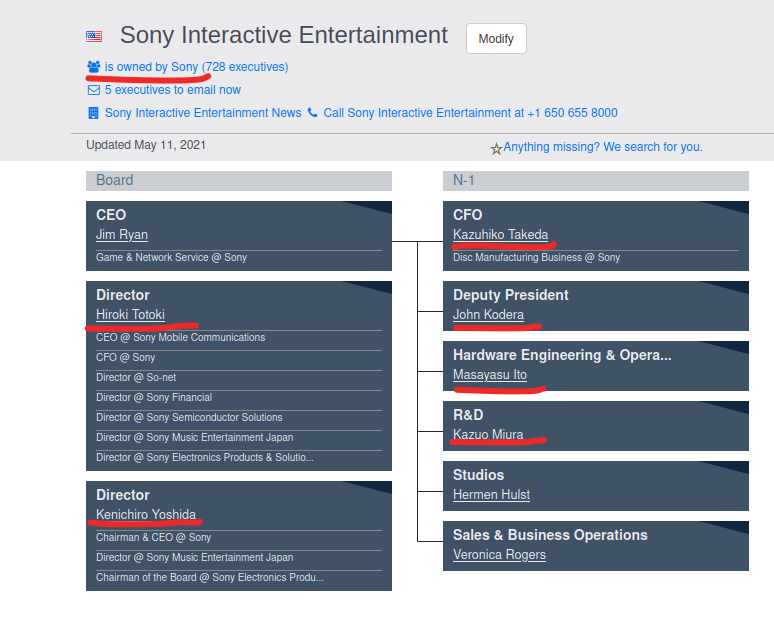Click Call Sony Interactive Entertainment phone link
Screen dimensions: 774x643
tap(470, 113)
